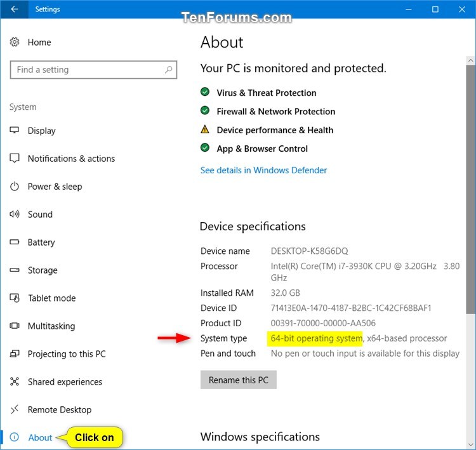Click the Windows specifications heading
The height and width of the screenshot is (450, 476).
tap(260, 437)
